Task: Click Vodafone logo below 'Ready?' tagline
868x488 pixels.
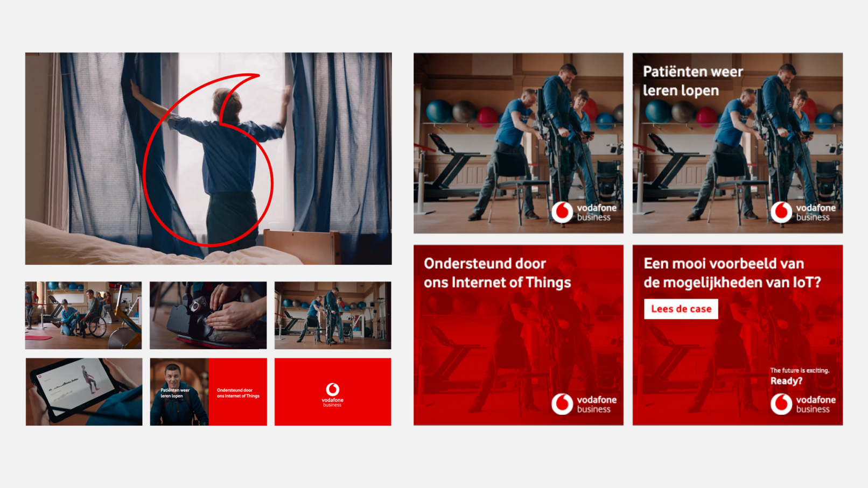Action: click(x=803, y=404)
